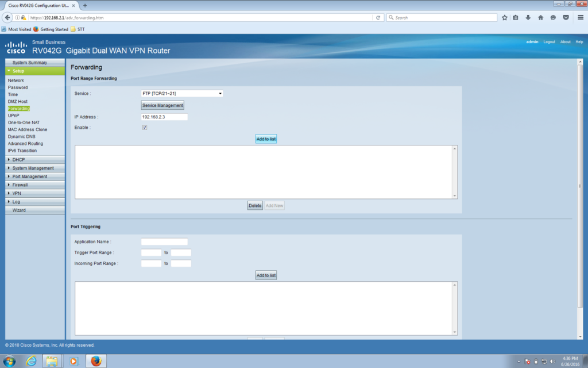
Task: Open the downloads arrow icon
Action: coord(528,18)
